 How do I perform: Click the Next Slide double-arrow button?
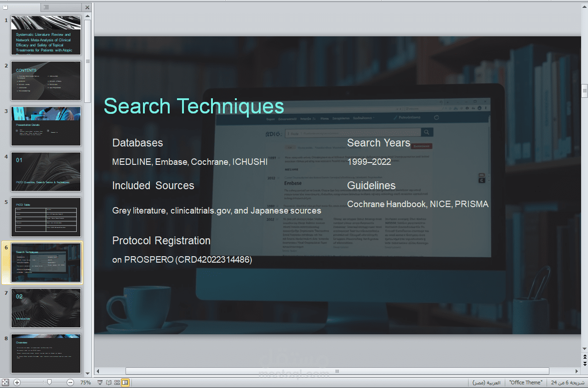pyautogui.click(x=584, y=363)
